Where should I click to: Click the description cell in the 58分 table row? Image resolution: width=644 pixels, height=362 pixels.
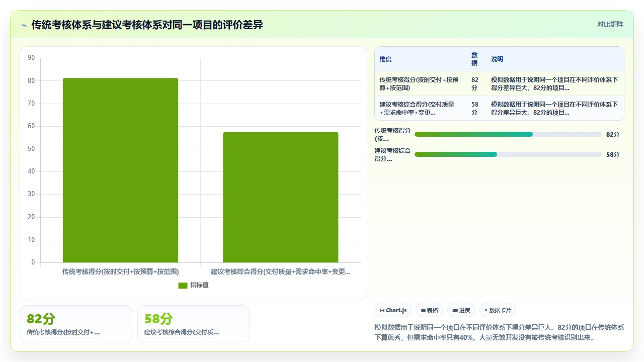pyautogui.click(x=555, y=108)
